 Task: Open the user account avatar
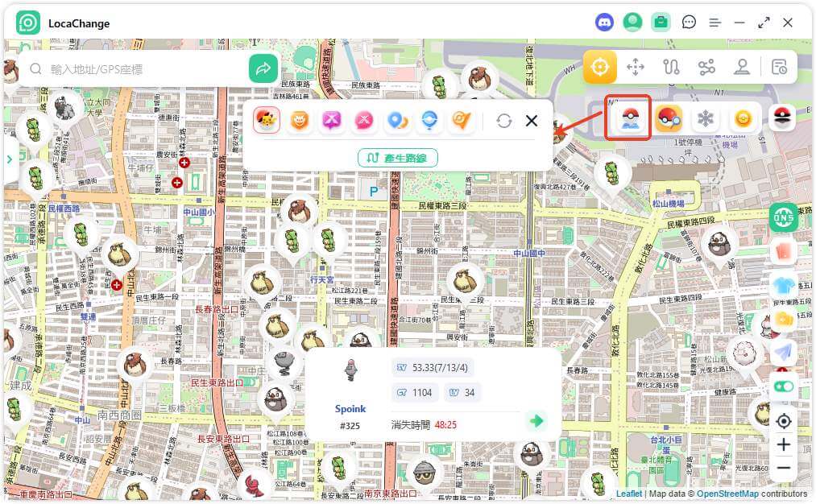tap(632, 23)
